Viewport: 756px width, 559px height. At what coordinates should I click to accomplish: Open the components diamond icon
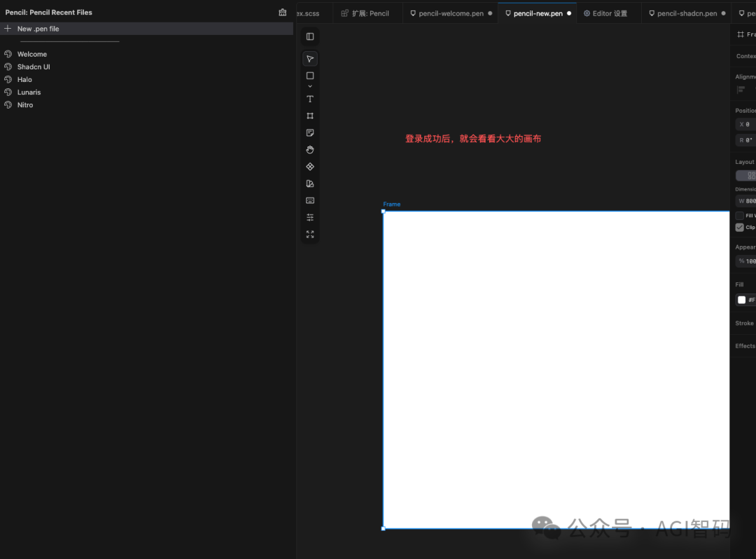click(310, 167)
